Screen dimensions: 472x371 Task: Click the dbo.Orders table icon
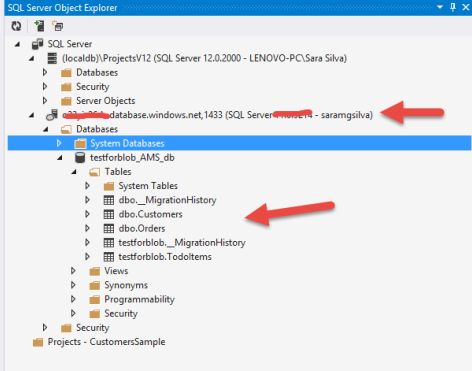point(109,228)
